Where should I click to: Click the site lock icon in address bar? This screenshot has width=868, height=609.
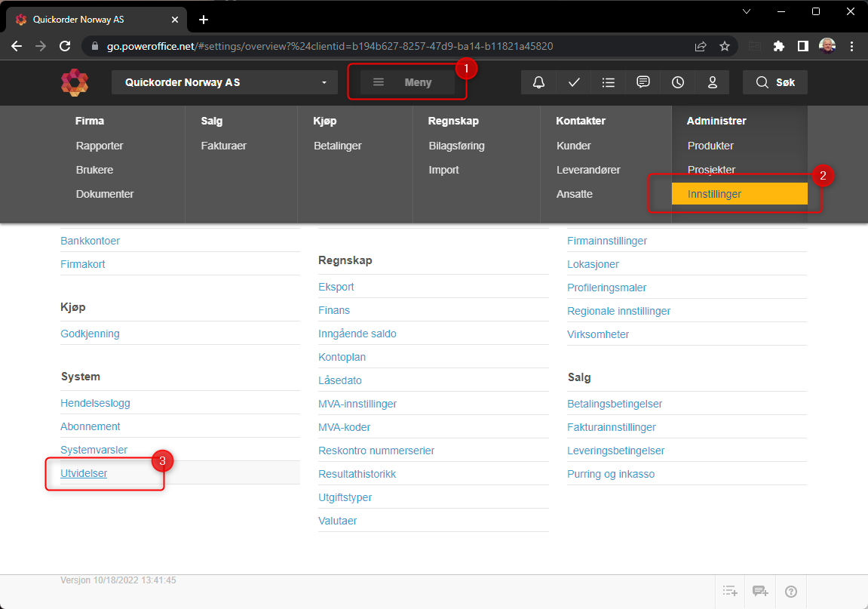click(95, 46)
